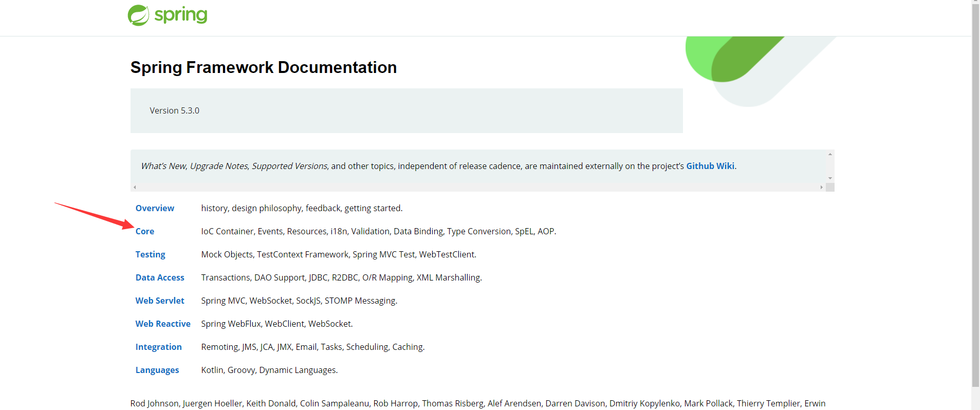This screenshot has height=410, width=980.
Task: Open the Integration documentation link
Action: tap(159, 347)
